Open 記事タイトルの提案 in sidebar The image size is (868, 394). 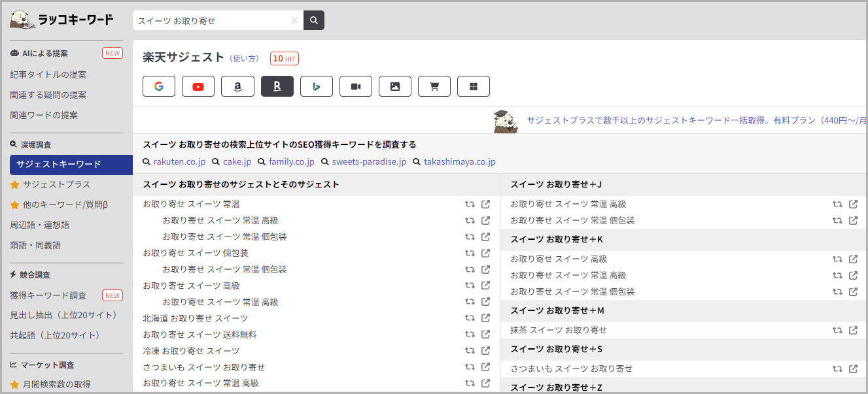tap(48, 74)
